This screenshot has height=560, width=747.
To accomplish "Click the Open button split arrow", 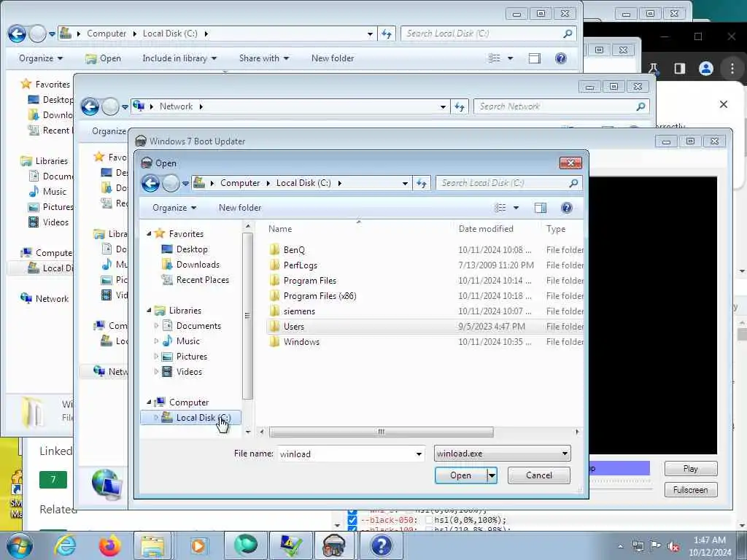I will coord(492,475).
